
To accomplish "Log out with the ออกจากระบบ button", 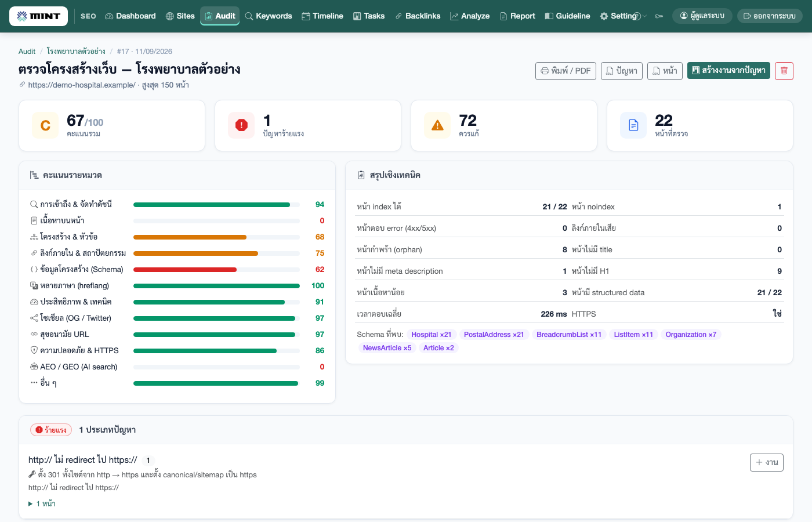I will point(770,16).
